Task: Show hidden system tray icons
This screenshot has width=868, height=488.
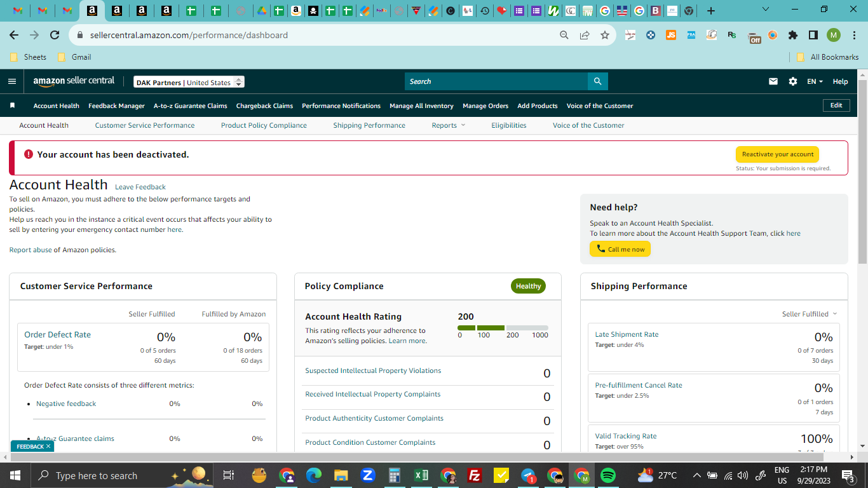Action: click(x=696, y=475)
